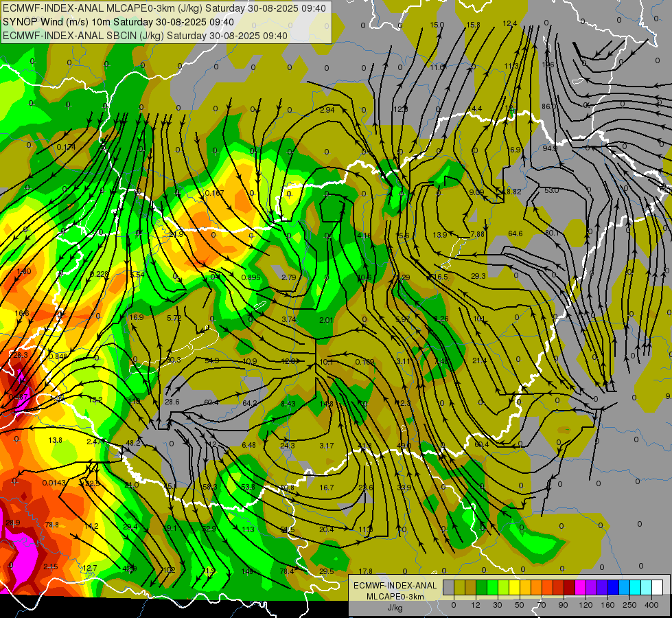Screen dimensions: 672x618
Task: Click the legend scale value 70
Action: point(542,605)
